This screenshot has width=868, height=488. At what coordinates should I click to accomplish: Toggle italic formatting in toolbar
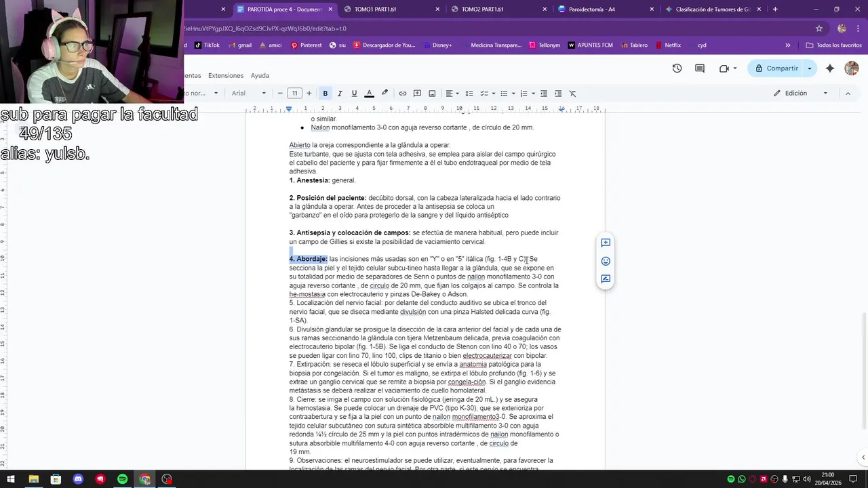click(x=340, y=94)
